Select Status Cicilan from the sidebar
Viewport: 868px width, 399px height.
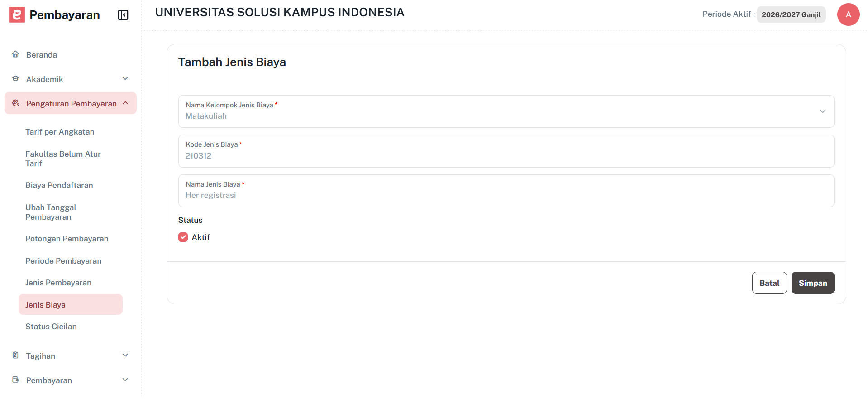pos(51,326)
